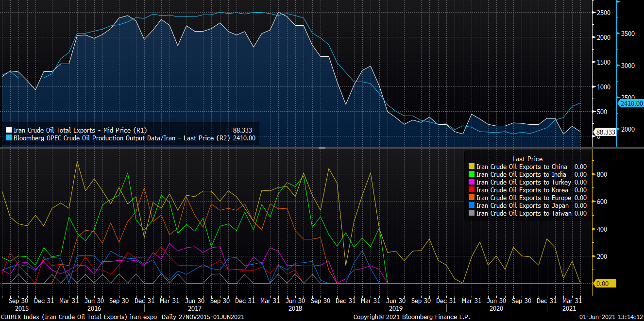Image resolution: width=644 pixels, height=321 pixels.
Task: Select the magenta Turkey exports legend marker
Action: coord(470,183)
